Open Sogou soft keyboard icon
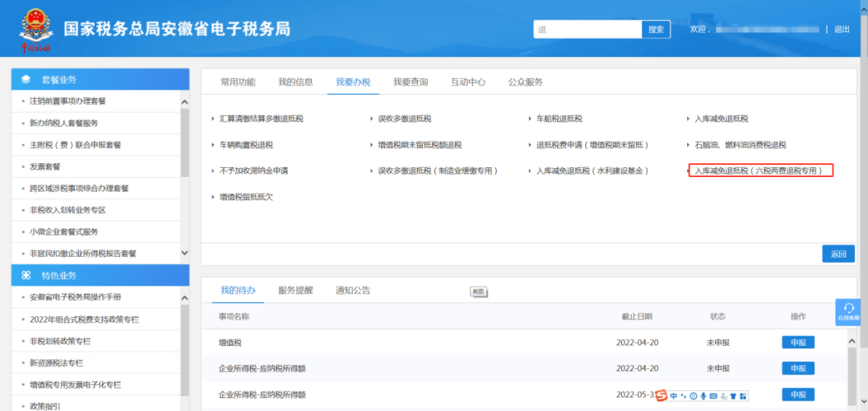The width and height of the screenshot is (868, 411). pyautogui.click(x=714, y=396)
